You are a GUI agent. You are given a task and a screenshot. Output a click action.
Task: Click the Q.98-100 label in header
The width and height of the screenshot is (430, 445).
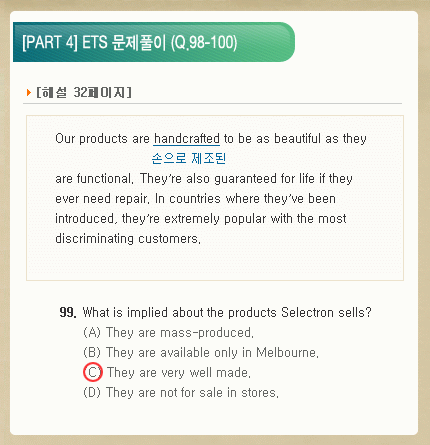pyautogui.click(x=204, y=43)
